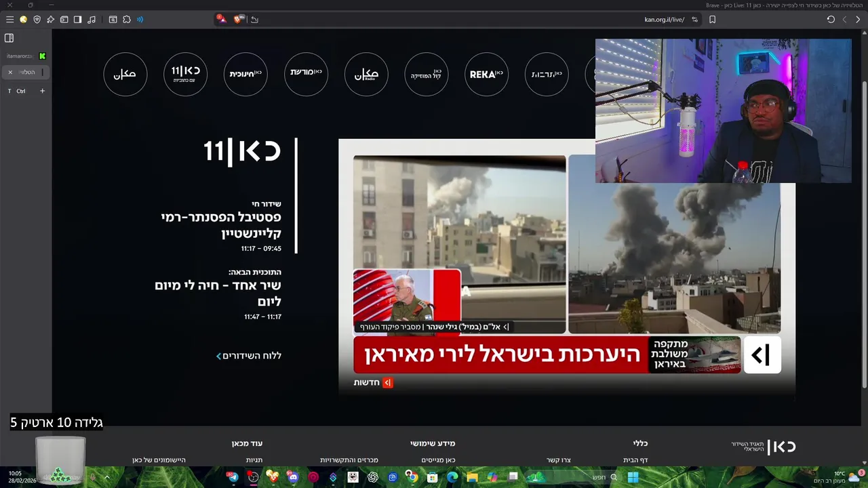Click the blue sound waves toolbar icon
The height and width of the screenshot is (488, 868).
click(140, 20)
